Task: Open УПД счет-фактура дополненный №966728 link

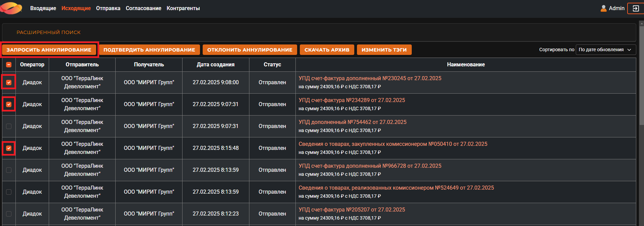Action: [370, 166]
